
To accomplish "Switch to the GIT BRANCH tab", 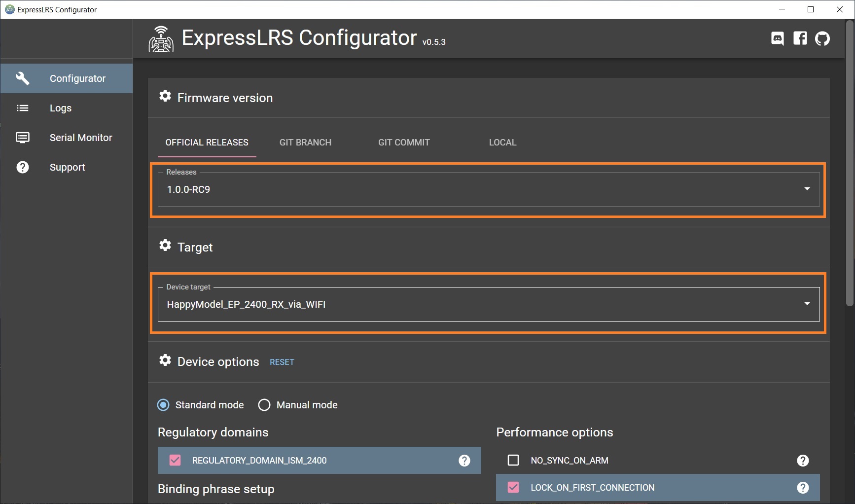I will [x=305, y=143].
